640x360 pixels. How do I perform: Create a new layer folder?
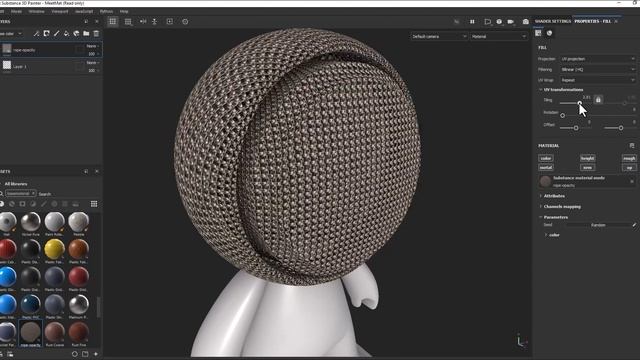pos(86,33)
